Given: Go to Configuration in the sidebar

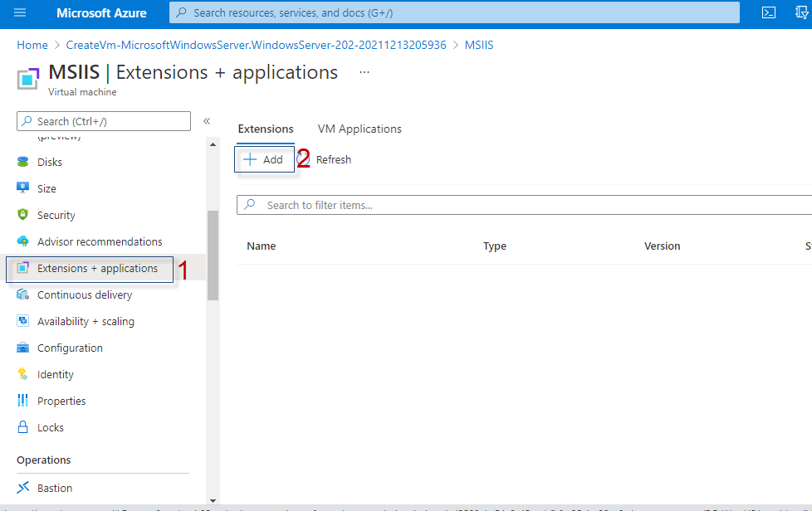Looking at the screenshot, I should (x=70, y=348).
